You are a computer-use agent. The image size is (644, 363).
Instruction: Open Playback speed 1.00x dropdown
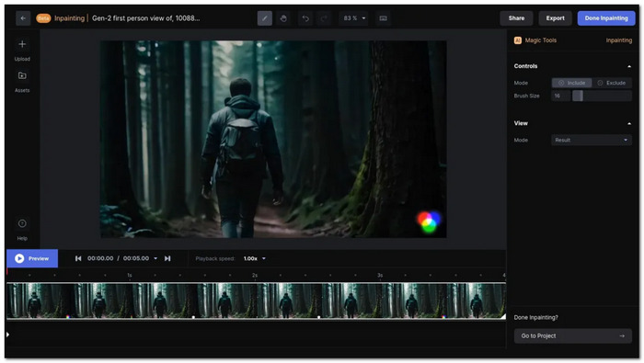click(x=255, y=258)
